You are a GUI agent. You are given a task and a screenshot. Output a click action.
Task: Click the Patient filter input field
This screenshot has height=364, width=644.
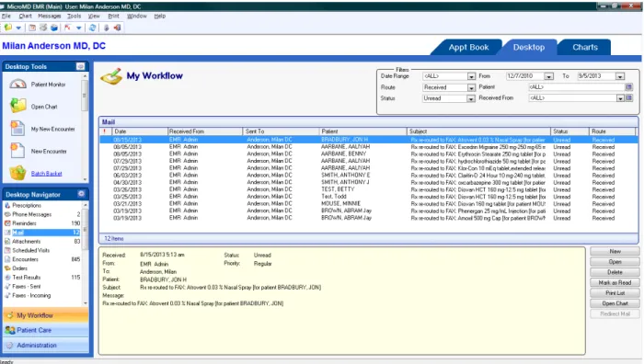point(577,87)
